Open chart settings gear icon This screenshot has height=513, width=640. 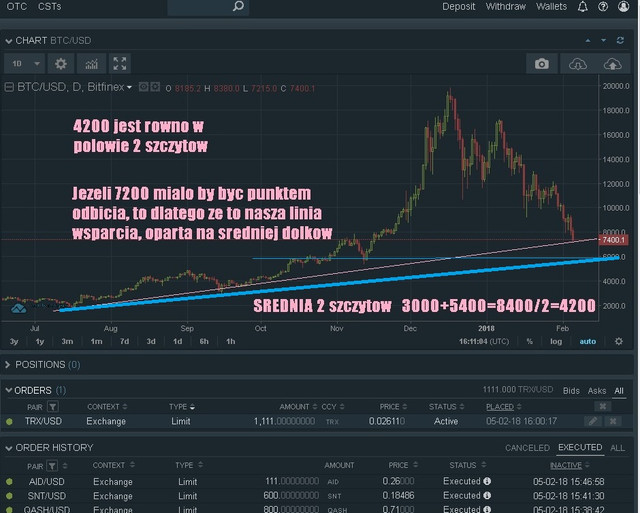point(61,64)
